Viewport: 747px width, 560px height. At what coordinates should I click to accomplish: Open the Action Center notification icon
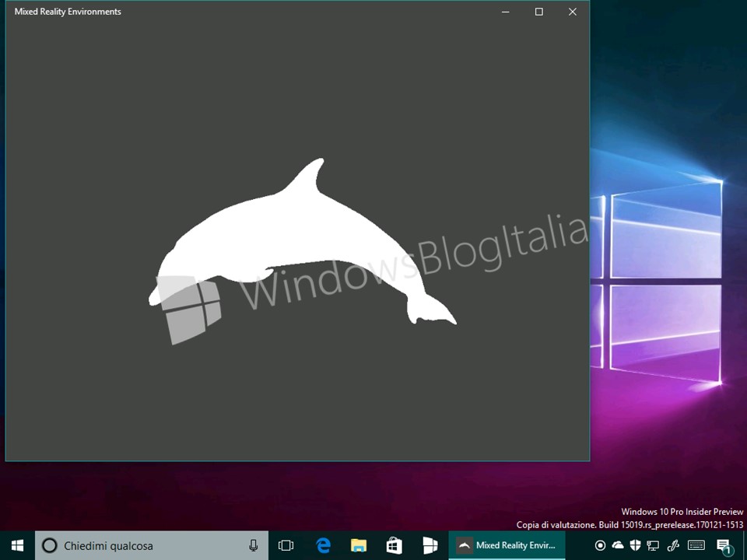click(x=723, y=546)
